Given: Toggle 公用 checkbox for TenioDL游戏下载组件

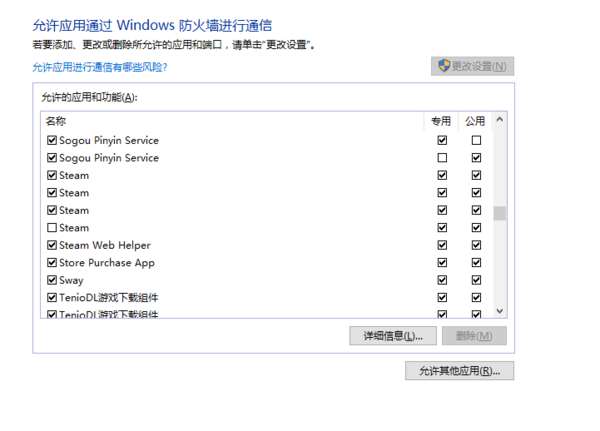Looking at the screenshot, I should point(476,297).
